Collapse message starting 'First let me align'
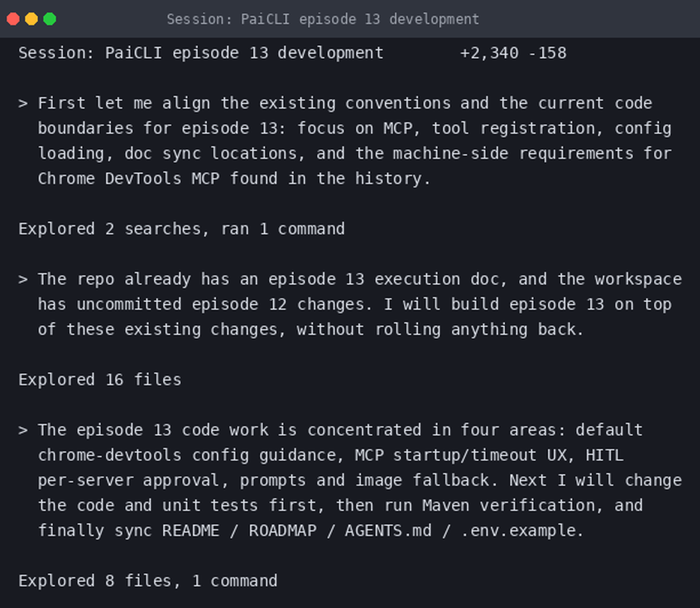This screenshot has height=608, width=700. point(23,103)
